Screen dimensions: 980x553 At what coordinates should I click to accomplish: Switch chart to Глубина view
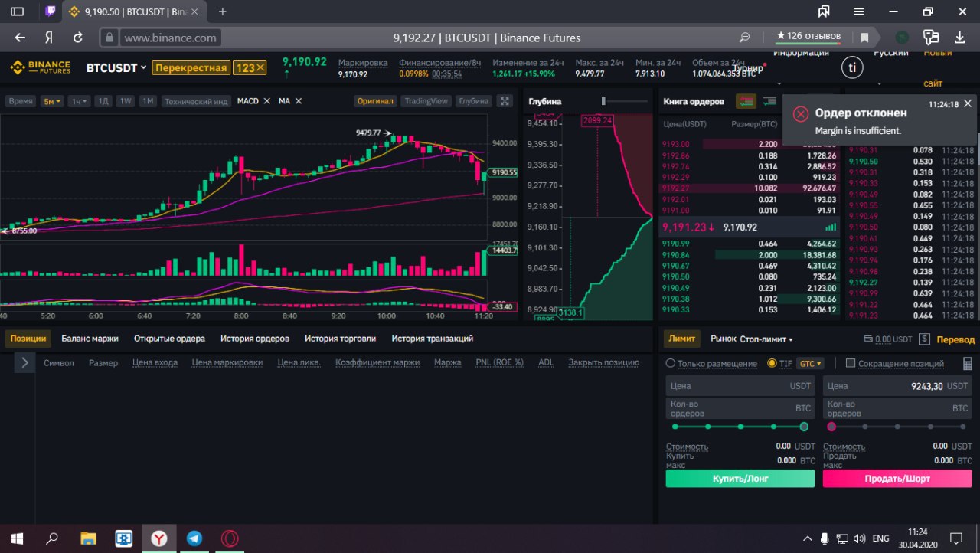474,101
